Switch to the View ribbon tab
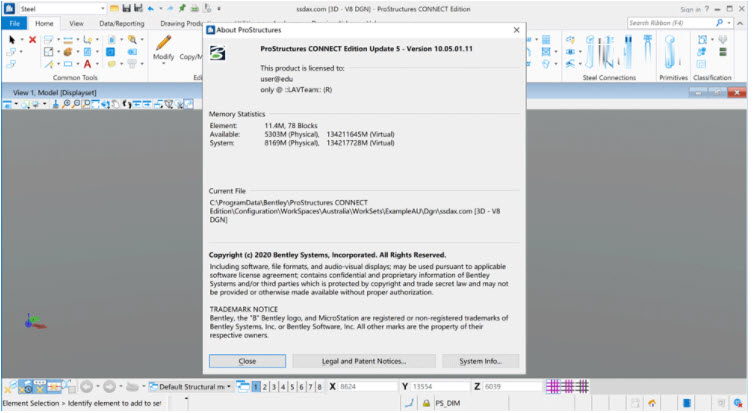 coord(76,23)
